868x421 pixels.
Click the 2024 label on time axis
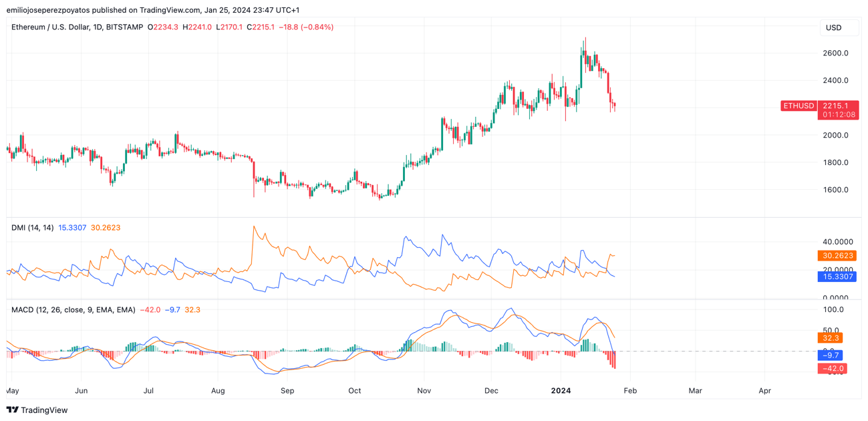(x=561, y=391)
